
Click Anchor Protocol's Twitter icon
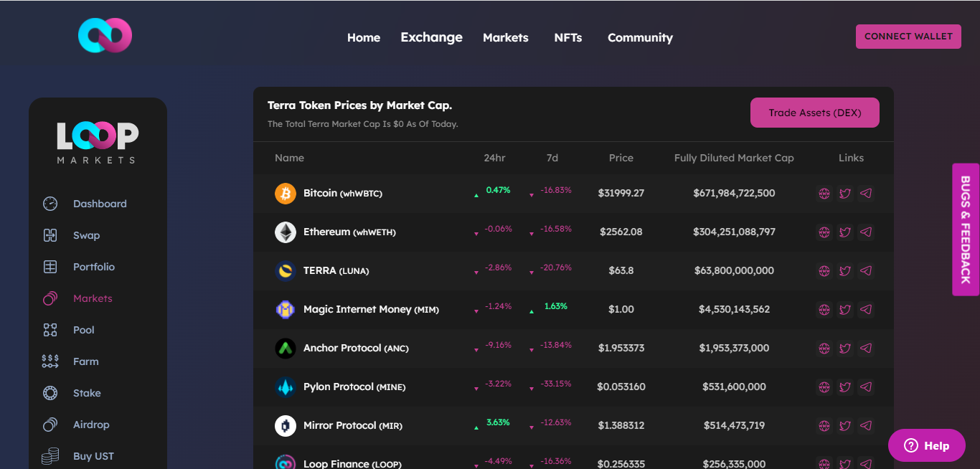(844, 349)
